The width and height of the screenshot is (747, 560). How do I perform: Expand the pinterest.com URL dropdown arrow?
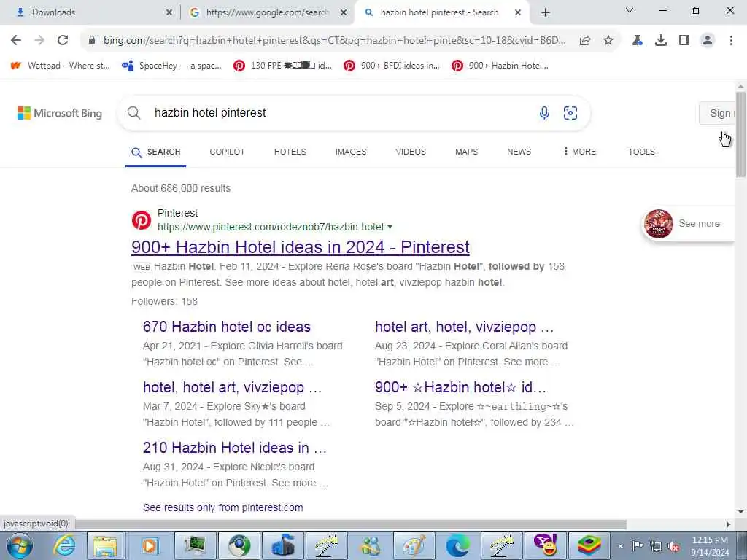[390, 227]
